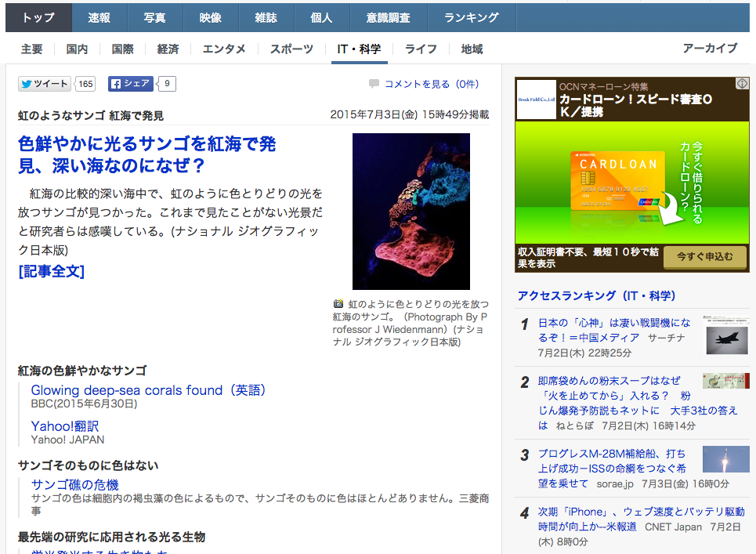Screen dimensions: 756x554
Task: Open 'Glowing deep-sea corals found' link
Action: click(x=148, y=390)
